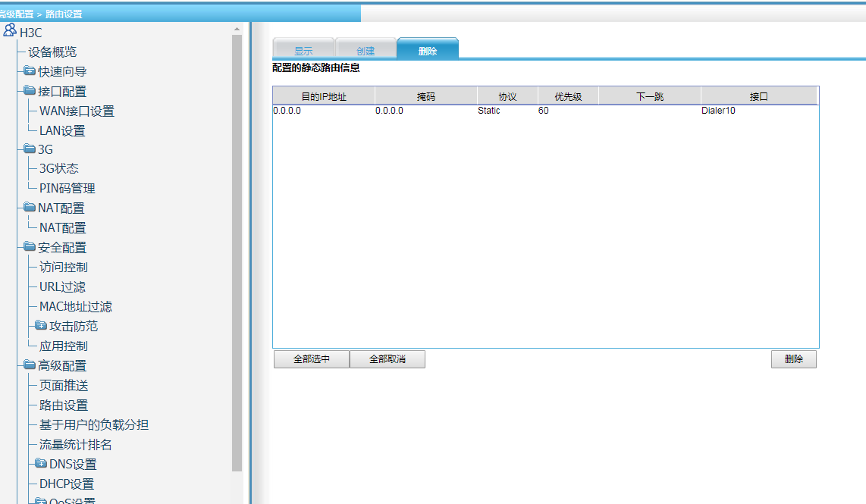Click the 接口配置 label

[62, 91]
